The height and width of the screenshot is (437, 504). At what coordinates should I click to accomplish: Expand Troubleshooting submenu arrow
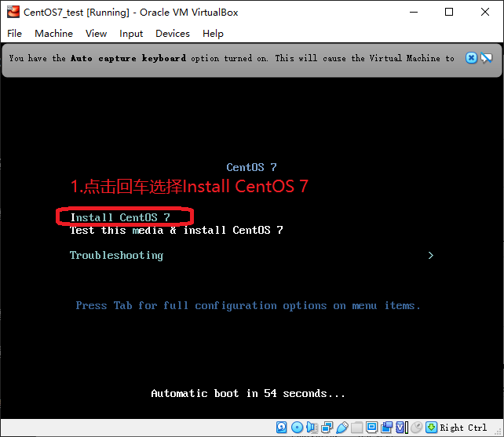click(431, 256)
